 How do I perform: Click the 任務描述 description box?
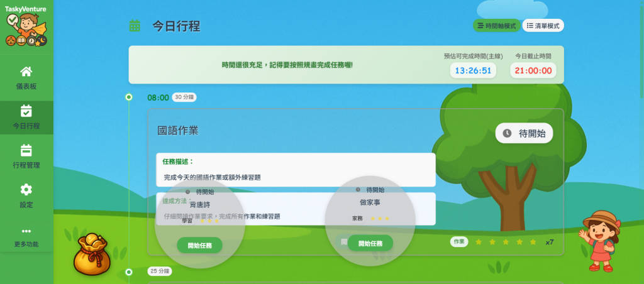296,170
